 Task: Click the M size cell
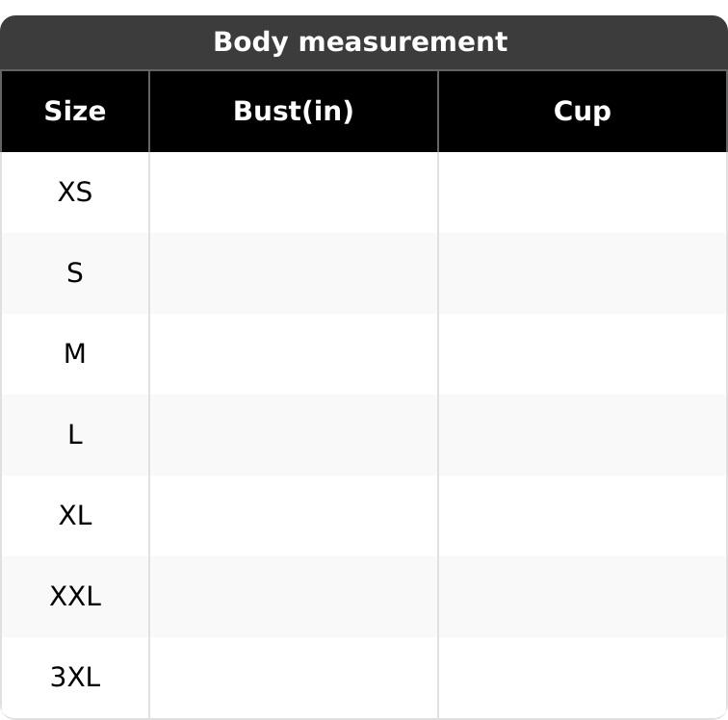[75, 354]
